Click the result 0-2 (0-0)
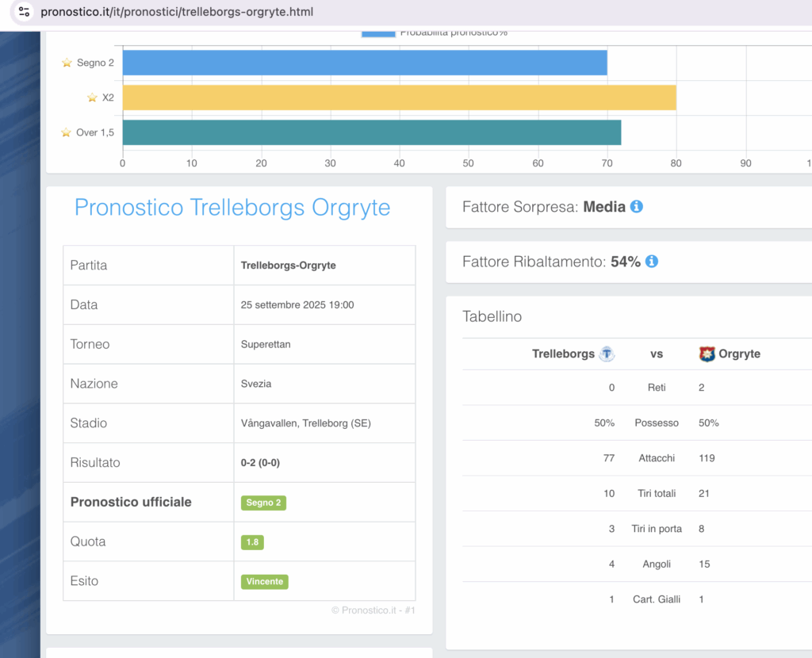The width and height of the screenshot is (812, 658). tap(260, 463)
